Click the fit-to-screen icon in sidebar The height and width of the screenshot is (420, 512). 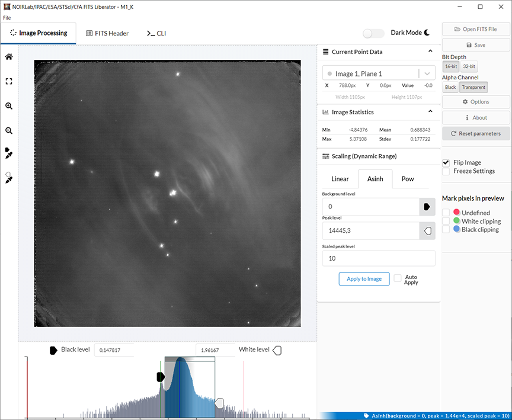pyautogui.click(x=9, y=82)
